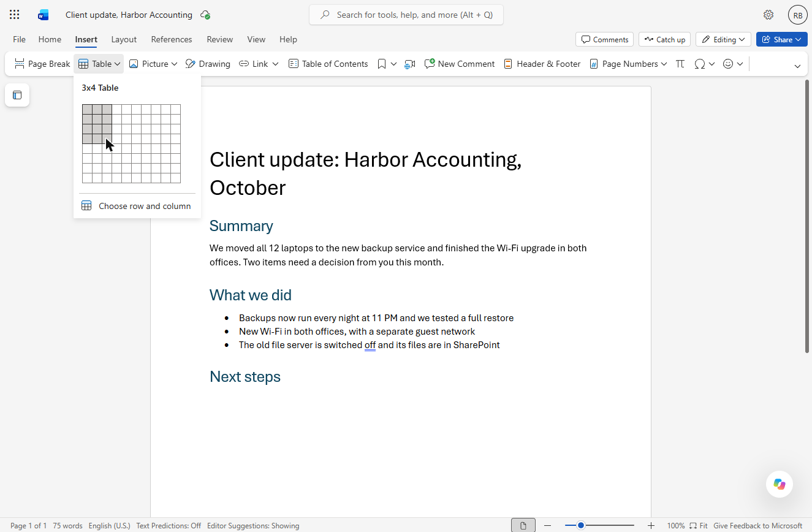The image size is (812, 532).
Task: Open Header & Footer
Action: click(542, 64)
